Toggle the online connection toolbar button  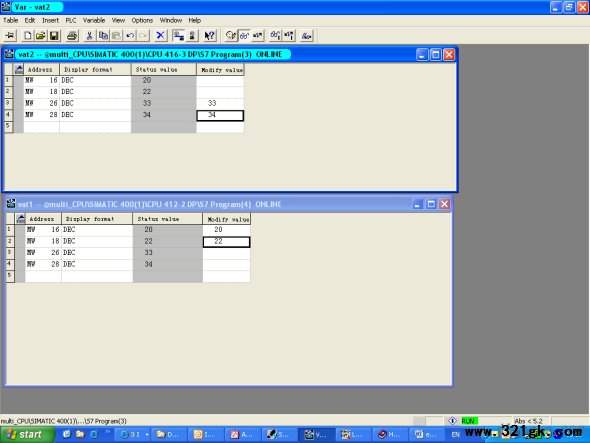pyautogui.click(x=178, y=36)
